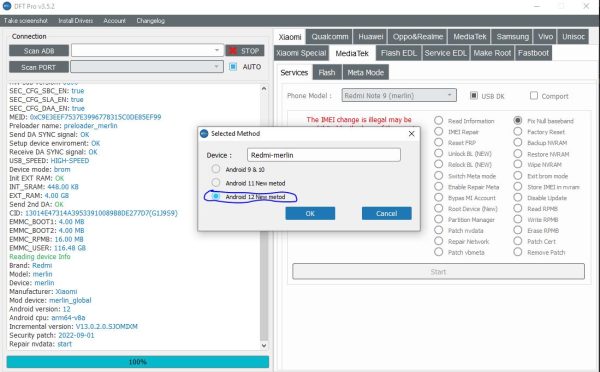
Task: Select Repair Network option
Action: coord(439,241)
